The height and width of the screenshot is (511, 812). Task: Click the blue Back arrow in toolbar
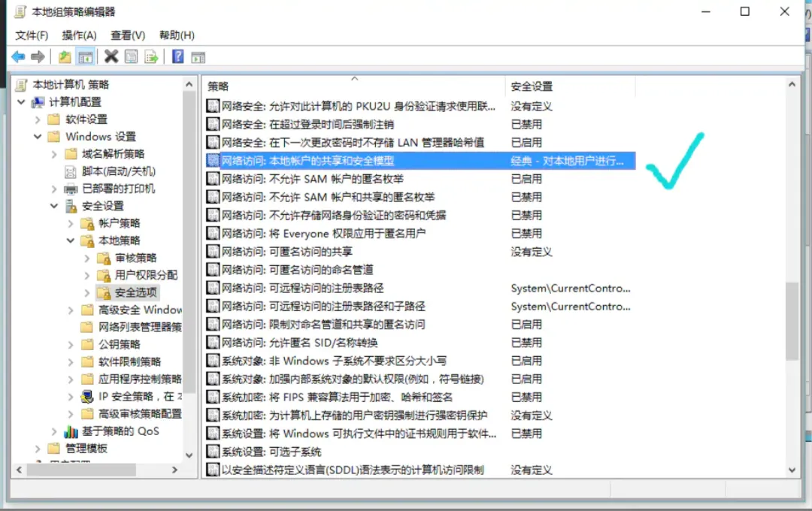point(18,57)
